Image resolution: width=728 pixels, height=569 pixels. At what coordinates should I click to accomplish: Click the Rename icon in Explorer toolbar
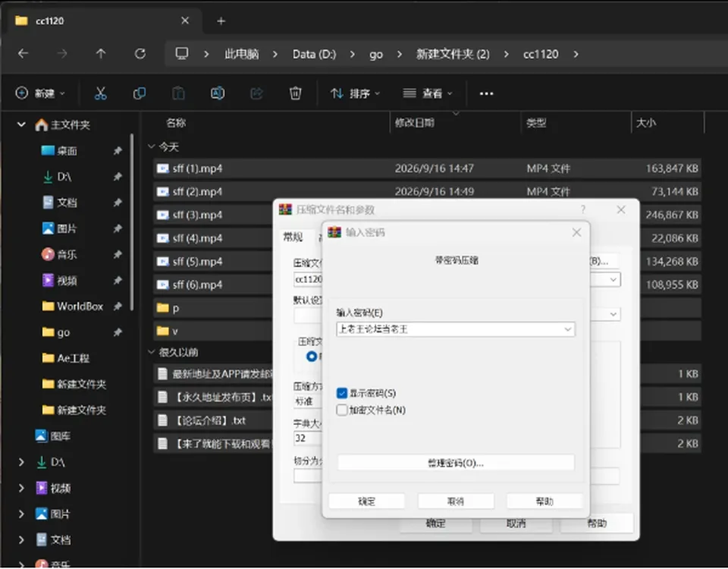tap(218, 93)
